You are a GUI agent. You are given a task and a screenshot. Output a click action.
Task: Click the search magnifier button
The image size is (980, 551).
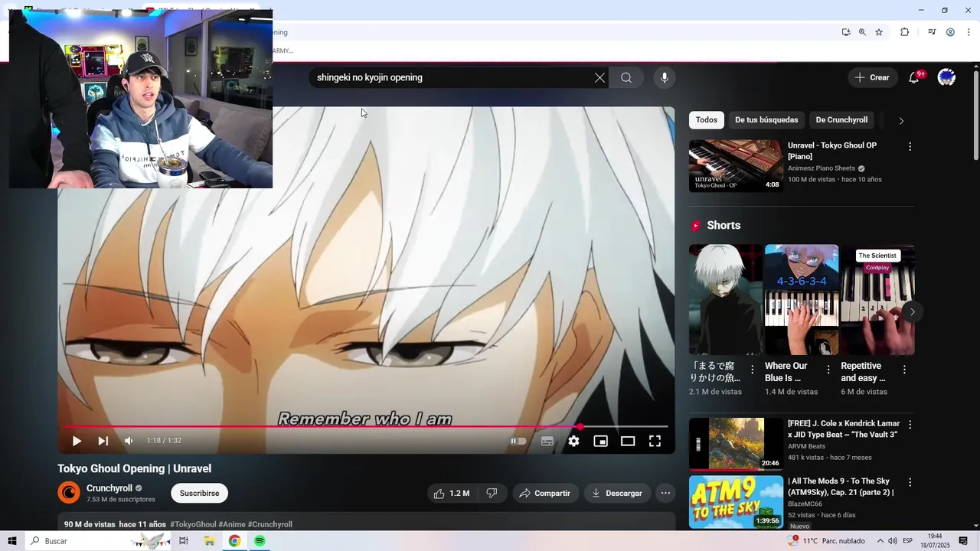tap(626, 77)
